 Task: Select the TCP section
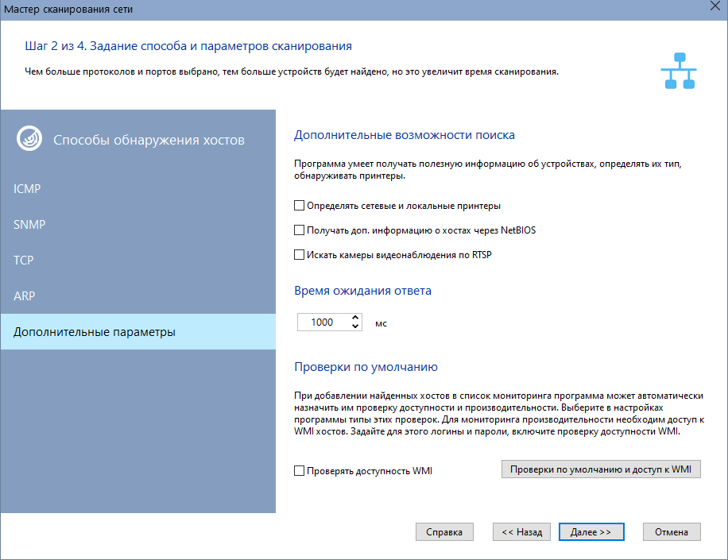pyautogui.click(x=138, y=261)
